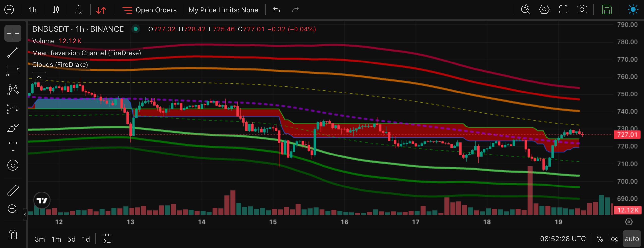The image size is (644, 248).
Task: Set range to 3m
Action: click(40, 239)
